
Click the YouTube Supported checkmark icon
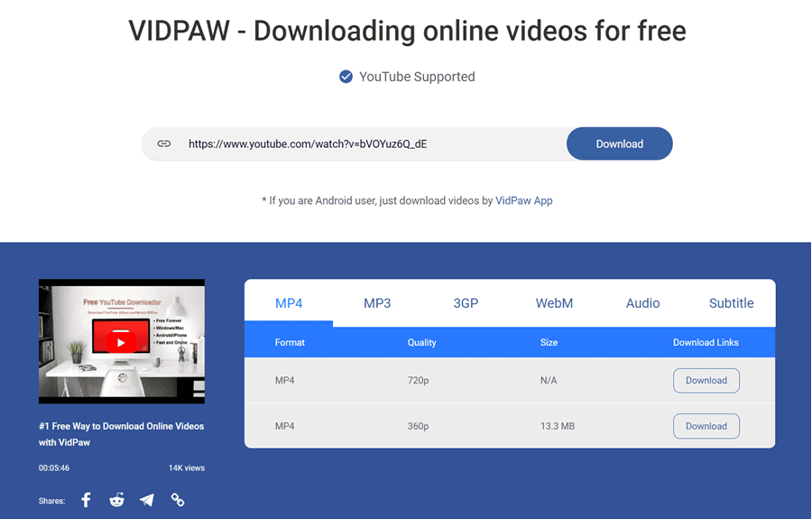346,77
